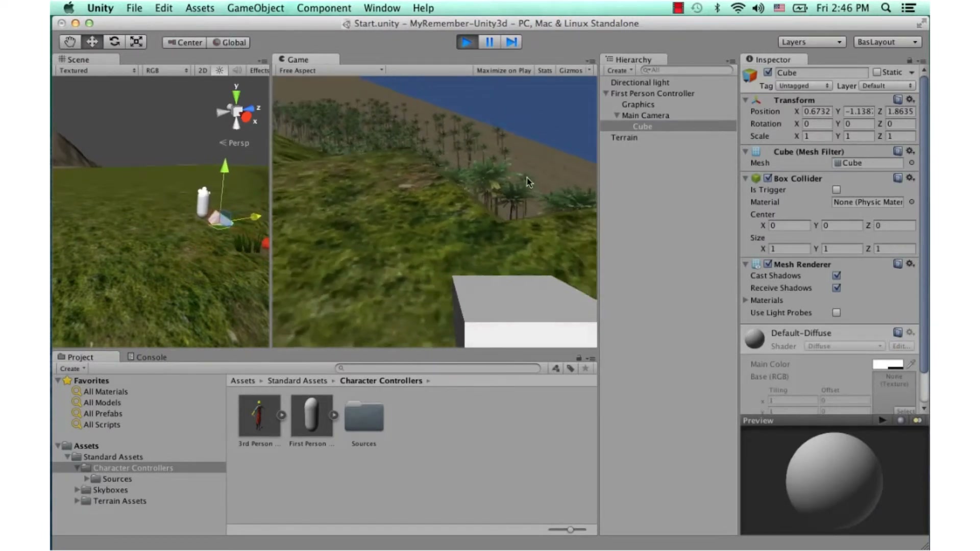980x551 pixels.
Task: Click the Wi-Fi status icon
Action: [738, 8]
